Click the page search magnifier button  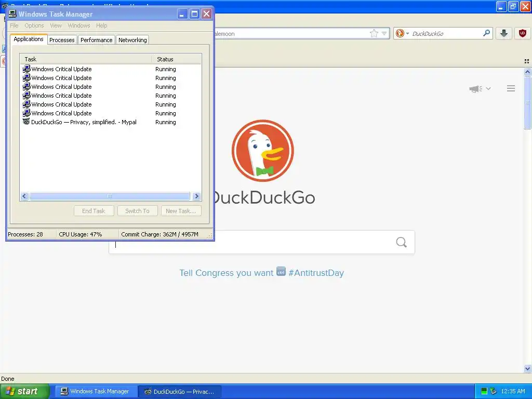tap(402, 242)
